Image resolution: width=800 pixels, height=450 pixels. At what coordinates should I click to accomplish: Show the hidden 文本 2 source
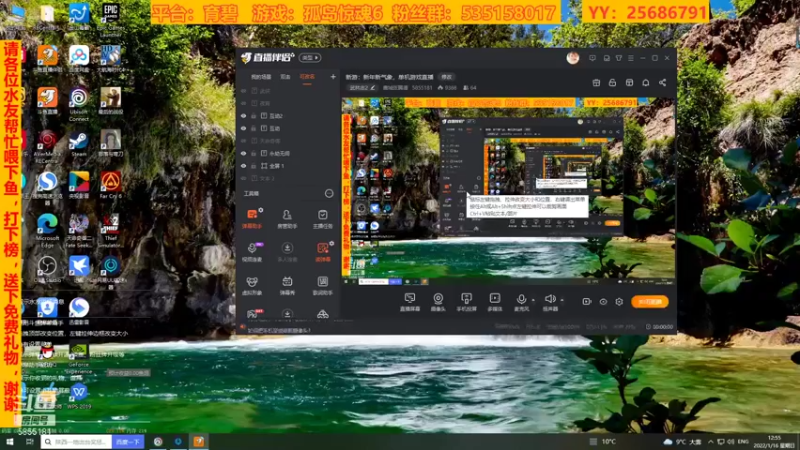click(x=243, y=178)
